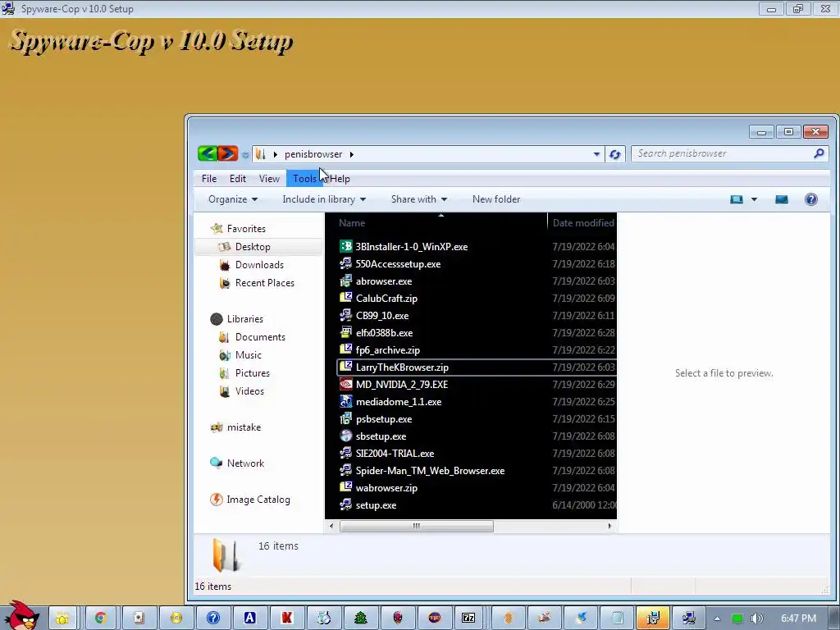Open the Share with dropdown
The image size is (840, 630).
click(419, 199)
